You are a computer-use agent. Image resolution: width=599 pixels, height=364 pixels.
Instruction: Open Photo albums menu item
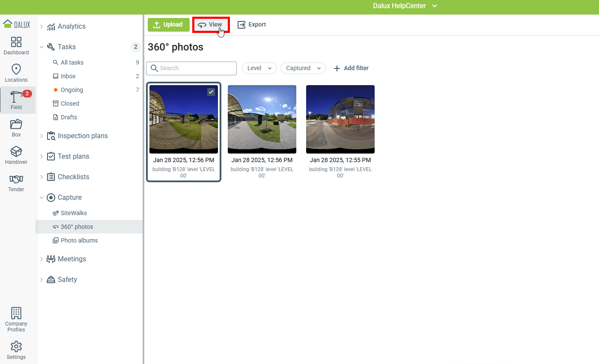tap(79, 240)
